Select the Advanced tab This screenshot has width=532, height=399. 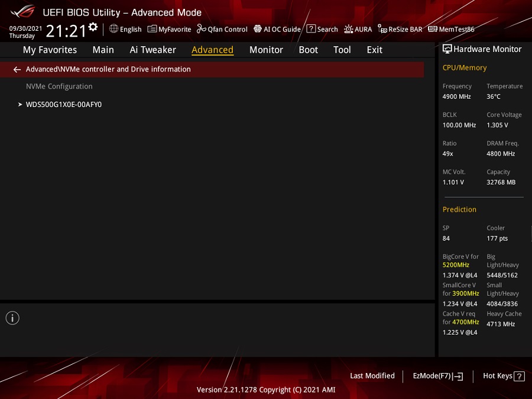coord(212,50)
